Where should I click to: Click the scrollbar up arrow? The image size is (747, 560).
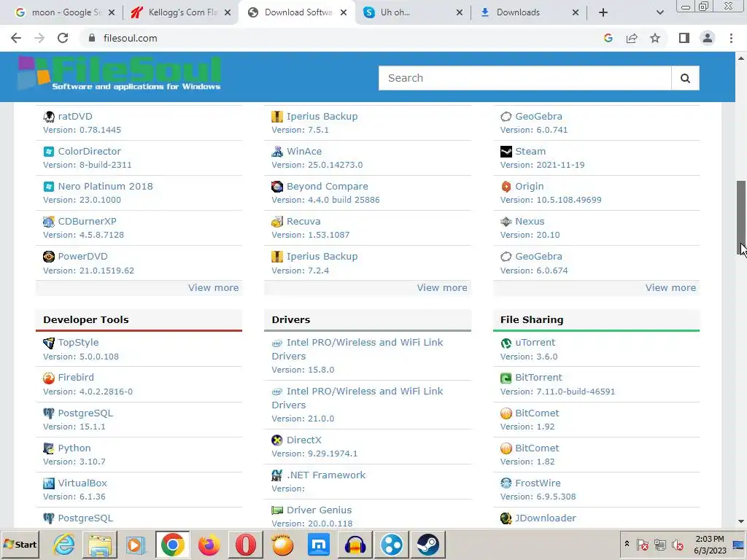tap(741, 58)
